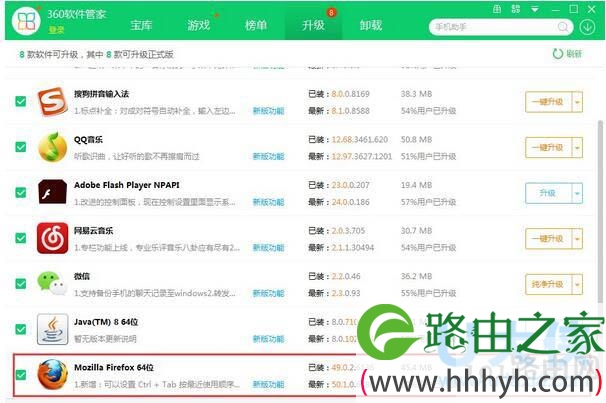Click the 360 Software Manager logo
The image size is (606, 403).
coord(26,20)
